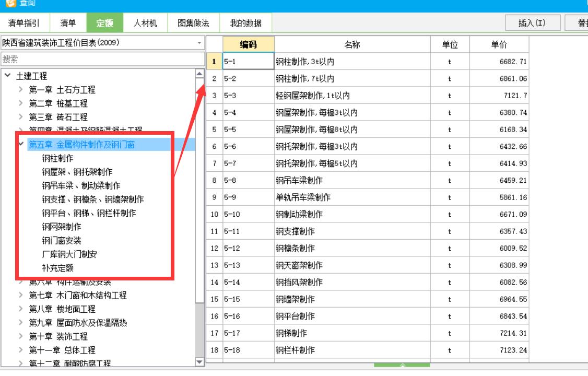Select row 钢柱制作,7t以内
Image resolution: width=588 pixels, height=376 pixels.
click(368, 79)
